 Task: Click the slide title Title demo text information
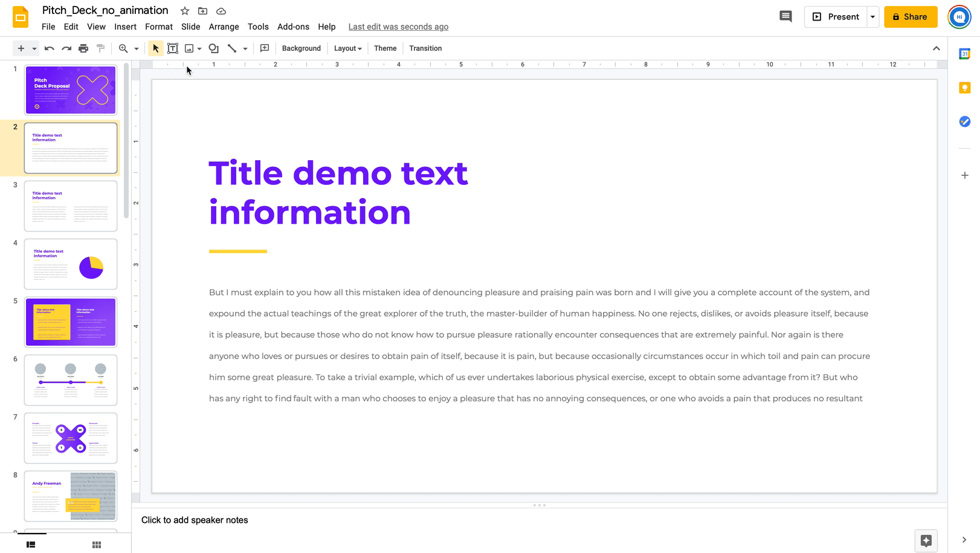pyautogui.click(x=338, y=192)
